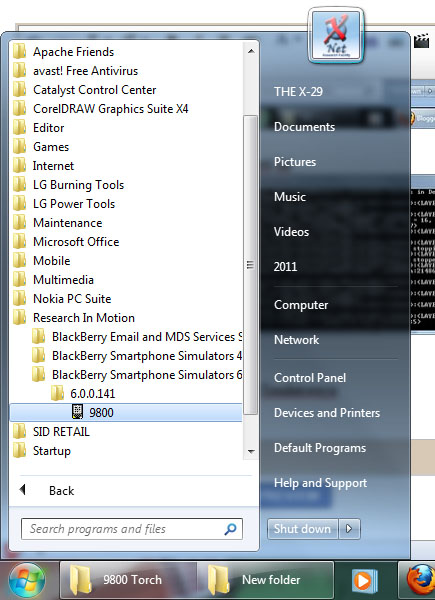The width and height of the screenshot is (435, 600).
Task: Select the avast! Free Antivirus label
Action: [85, 70]
